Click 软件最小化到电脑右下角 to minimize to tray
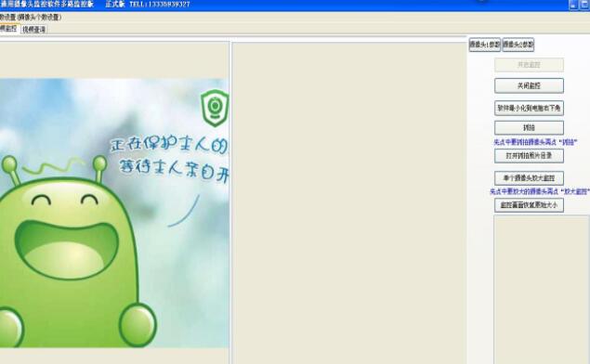The image size is (590, 364). pyautogui.click(x=529, y=109)
